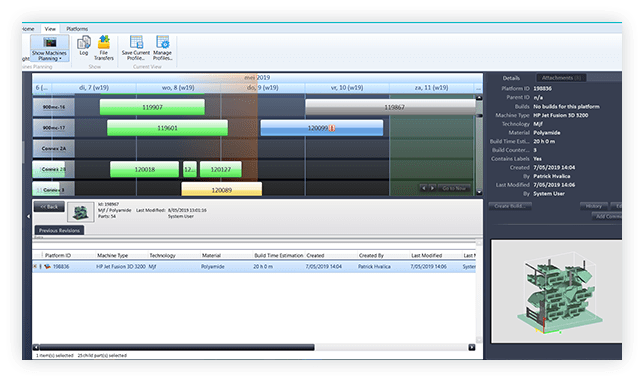Screen dimensions: 643x382
Task: Open the Home ribbon tab
Action: point(28,29)
